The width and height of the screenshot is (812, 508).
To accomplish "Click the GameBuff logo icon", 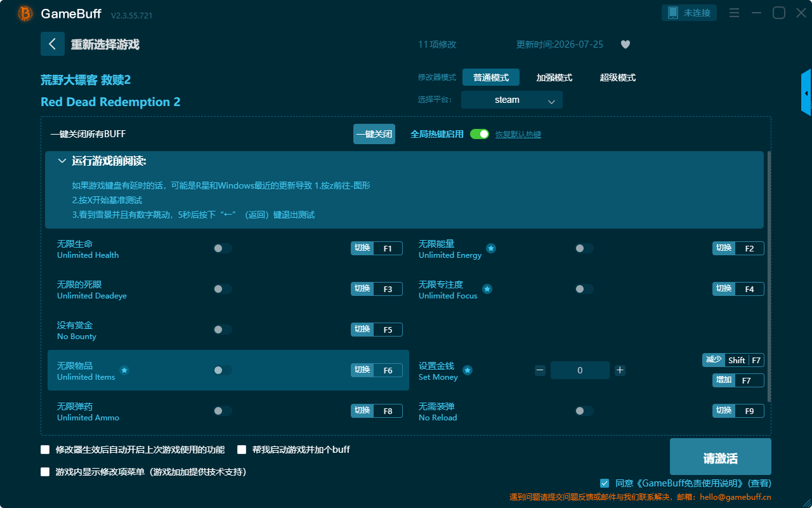I will tap(25, 13).
